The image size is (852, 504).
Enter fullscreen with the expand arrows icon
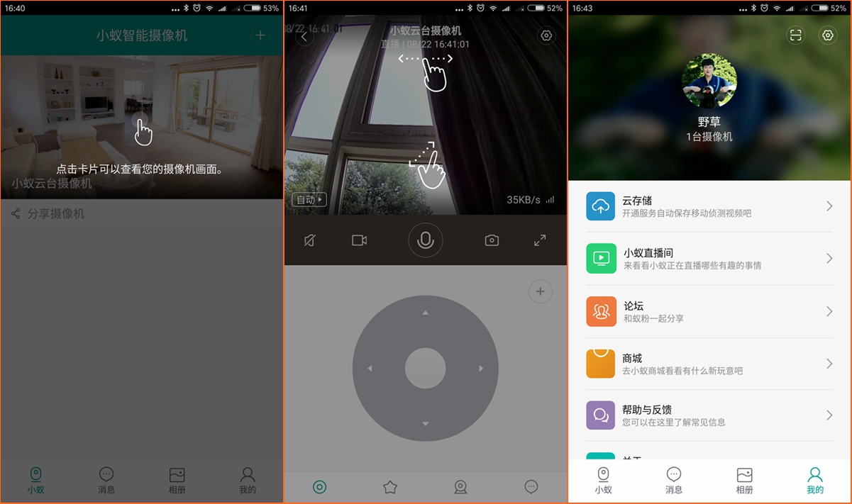pyautogui.click(x=540, y=240)
